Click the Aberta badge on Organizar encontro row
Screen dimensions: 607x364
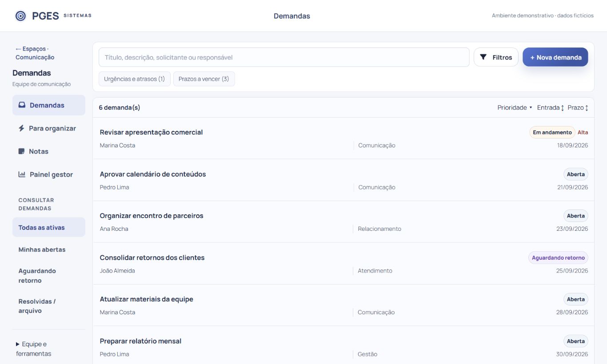(x=576, y=216)
